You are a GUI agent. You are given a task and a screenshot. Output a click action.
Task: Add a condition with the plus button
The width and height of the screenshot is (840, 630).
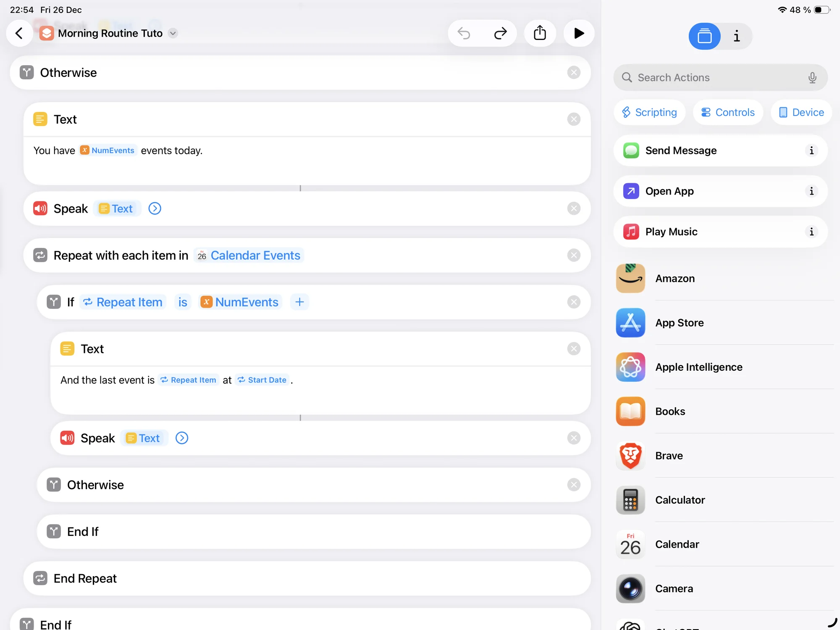[x=299, y=302]
